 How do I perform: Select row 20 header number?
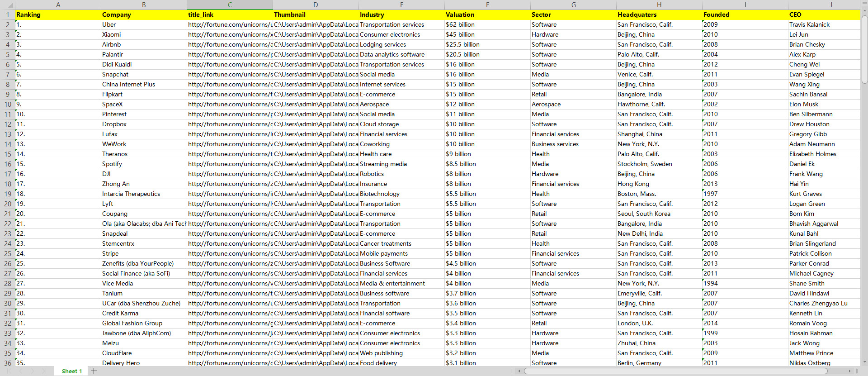point(8,204)
